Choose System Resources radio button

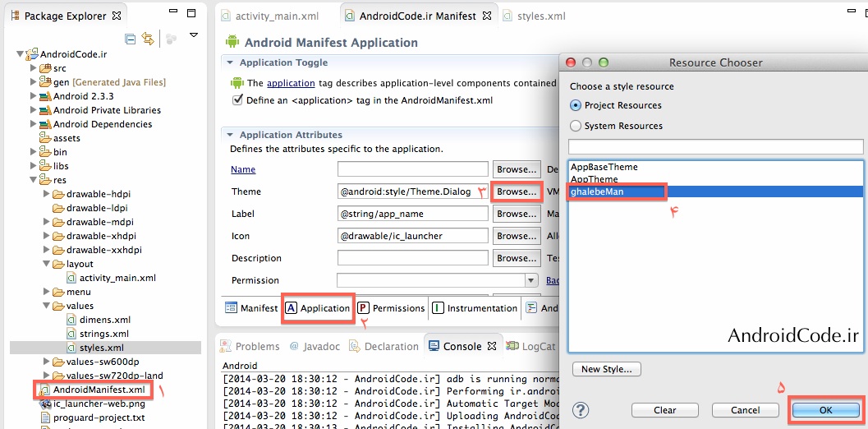(x=575, y=126)
